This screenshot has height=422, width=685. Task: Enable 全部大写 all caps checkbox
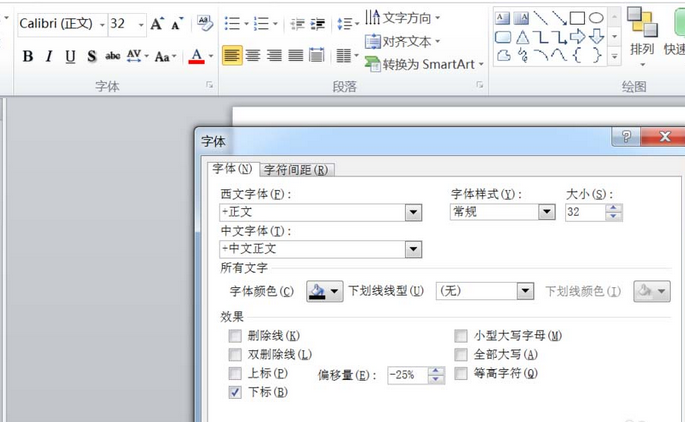461,355
